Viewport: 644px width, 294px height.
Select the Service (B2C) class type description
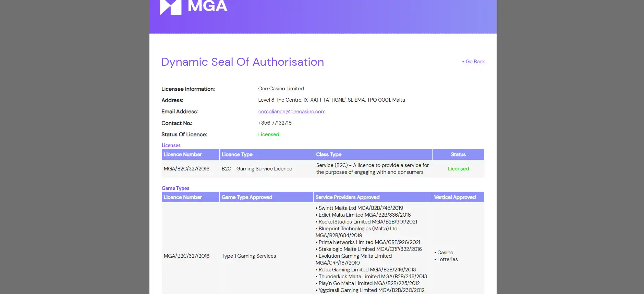point(373,169)
